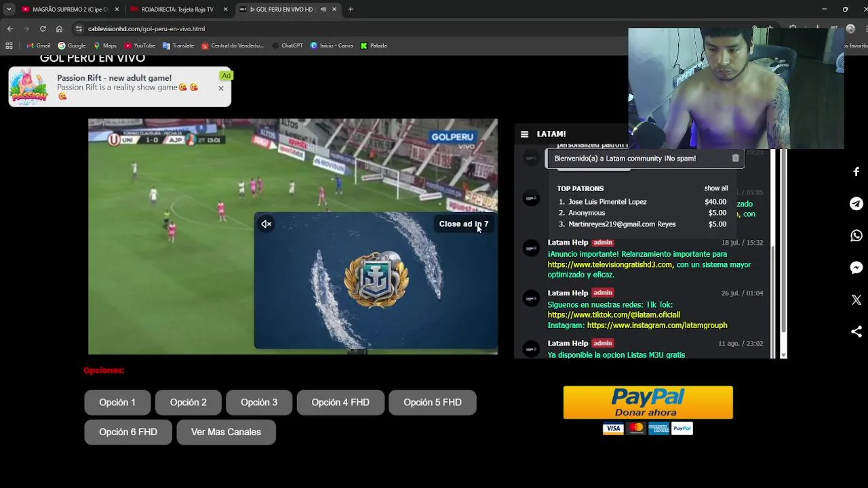Click Ver Mas Canales button
Screen dimensions: 868x488
click(226, 432)
